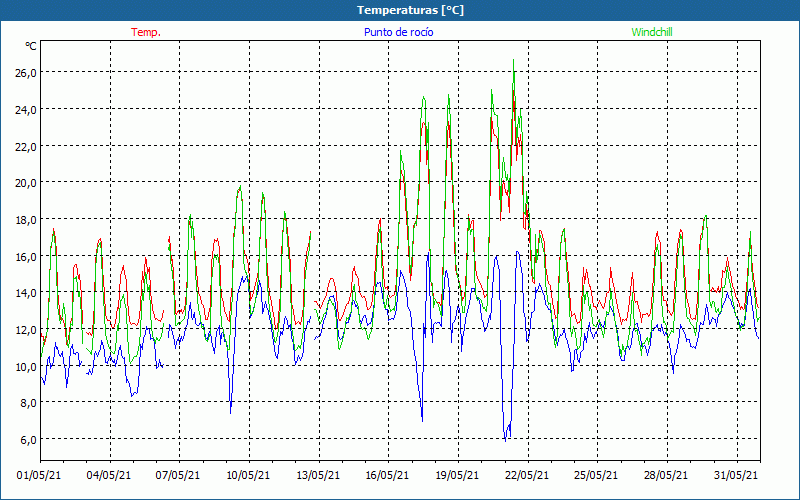Click the 13/05/21 date label
This screenshot has height=500, width=800.
click(x=318, y=475)
